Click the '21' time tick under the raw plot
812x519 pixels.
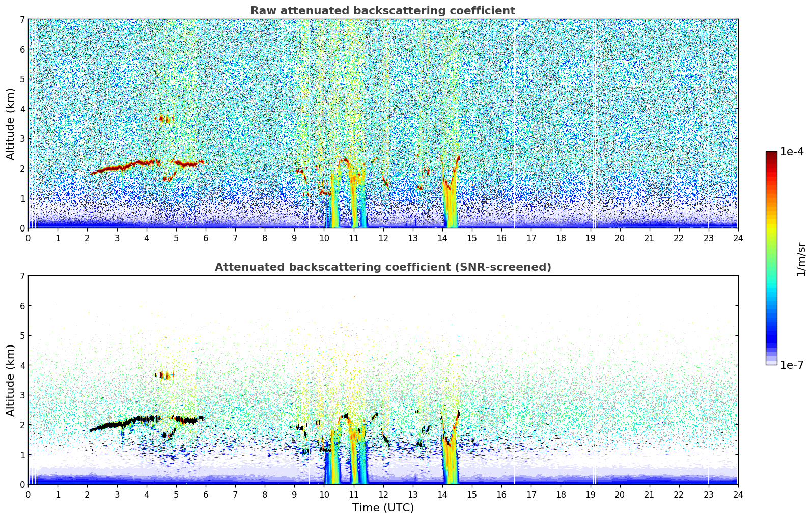coord(649,238)
